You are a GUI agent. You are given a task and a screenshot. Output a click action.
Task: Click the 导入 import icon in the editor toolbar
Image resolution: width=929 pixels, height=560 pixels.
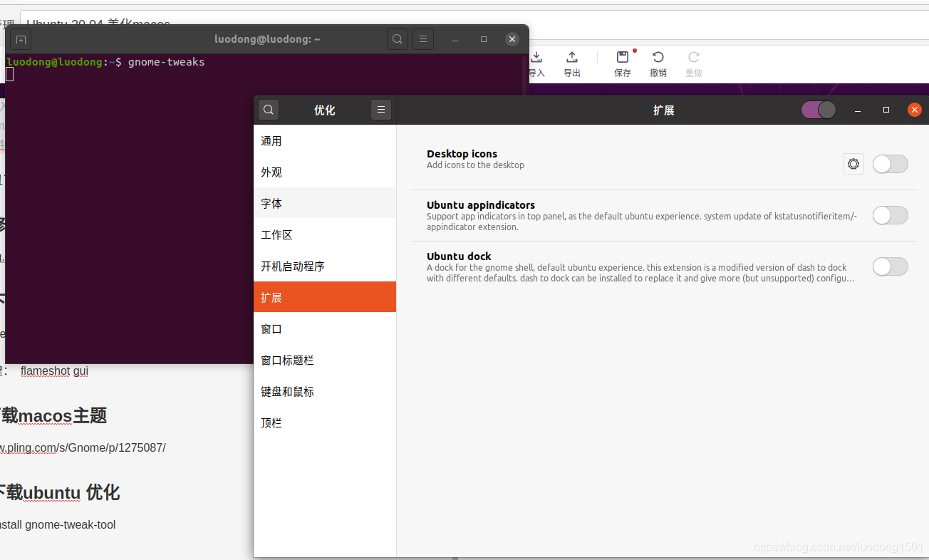(536, 57)
